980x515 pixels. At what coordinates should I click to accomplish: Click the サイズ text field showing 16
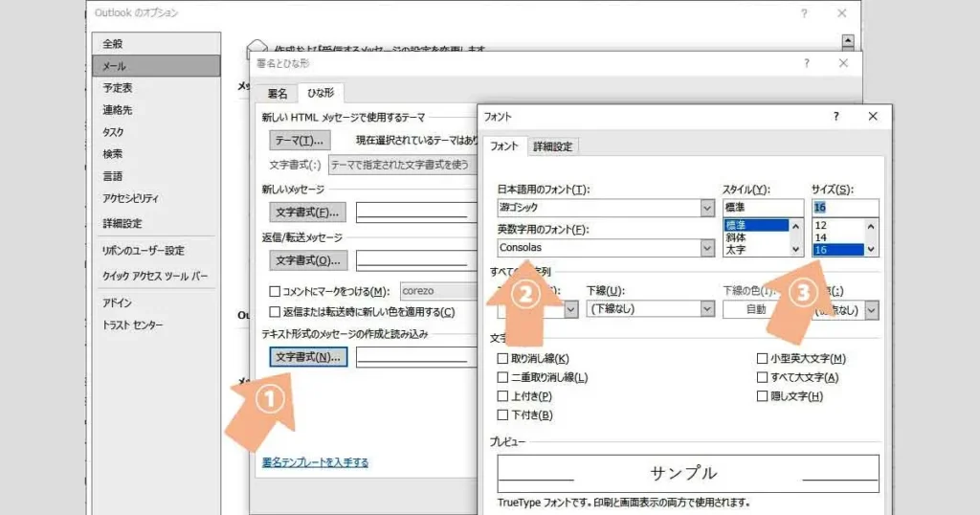[x=845, y=208]
